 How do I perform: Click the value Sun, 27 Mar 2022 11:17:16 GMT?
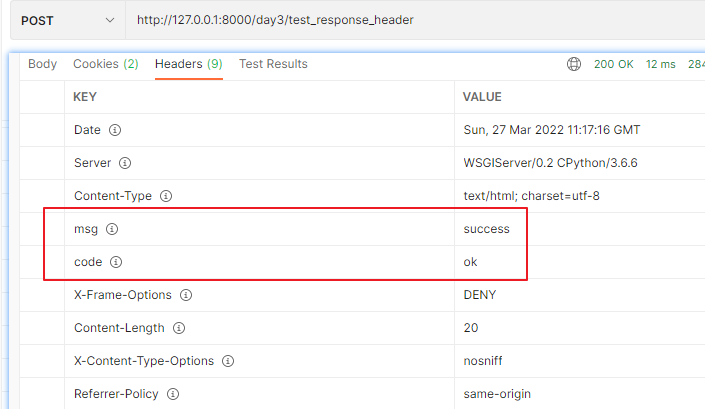[552, 130]
